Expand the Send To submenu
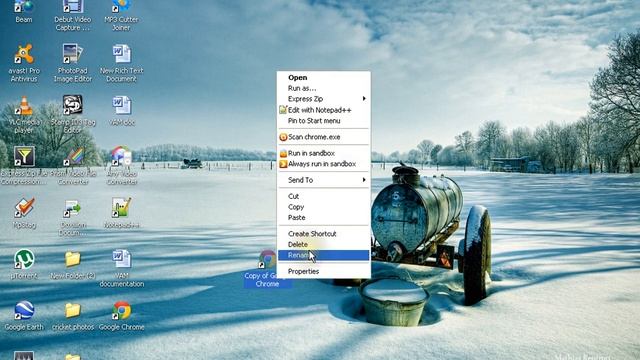640x360 pixels. coord(324,180)
